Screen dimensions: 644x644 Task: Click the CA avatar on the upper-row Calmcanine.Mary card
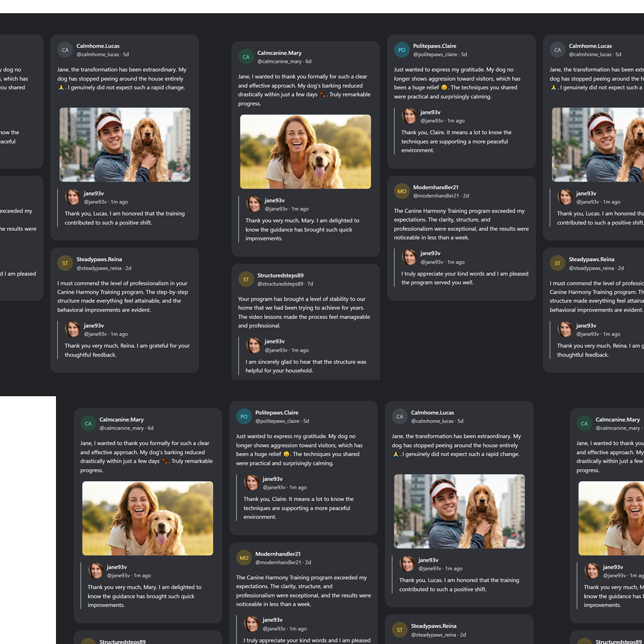pyautogui.click(x=246, y=57)
